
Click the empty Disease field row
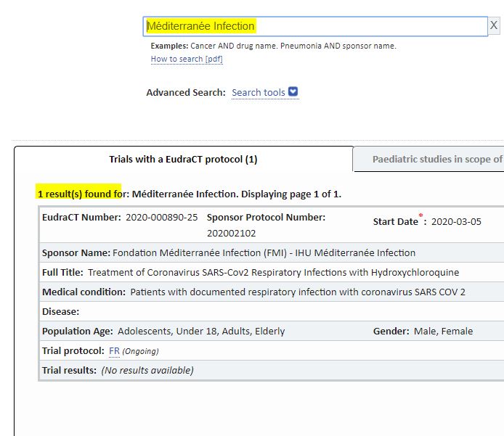tap(272, 312)
